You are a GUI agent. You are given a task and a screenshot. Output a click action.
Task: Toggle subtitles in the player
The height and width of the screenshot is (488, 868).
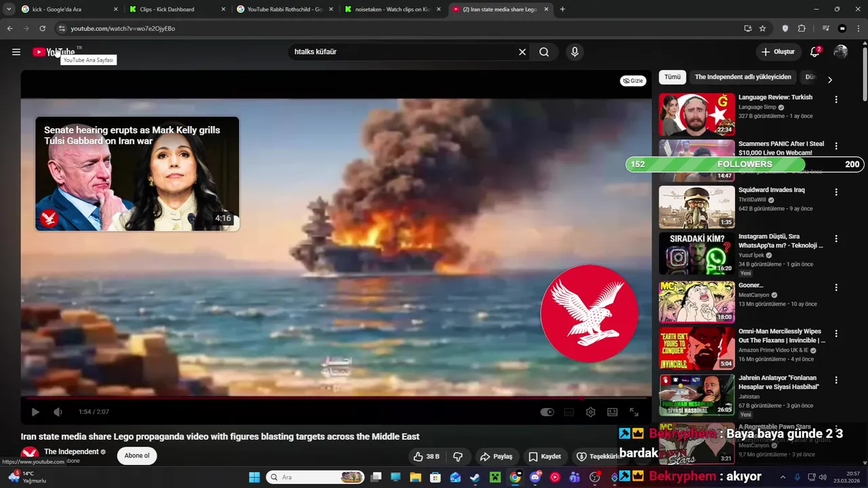(x=569, y=412)
